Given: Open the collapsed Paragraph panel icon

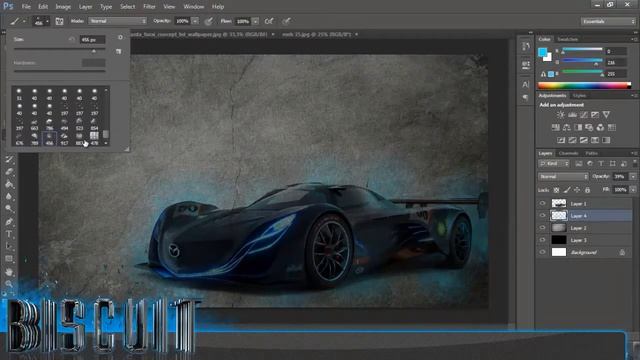Looking at the screenshot, I should tap(526, 97).
